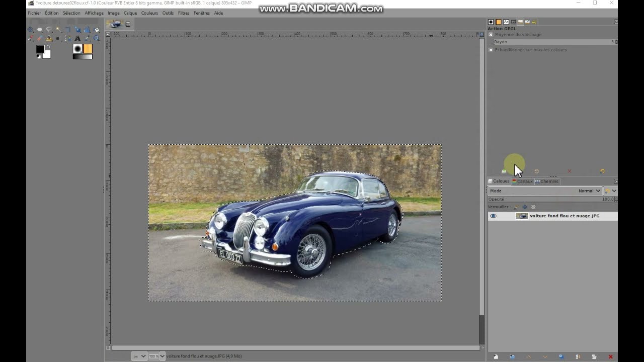This screenshot has height=362, width=644.
Task: Switch to the Chemins tab
Action: click(x=547, y=181)
